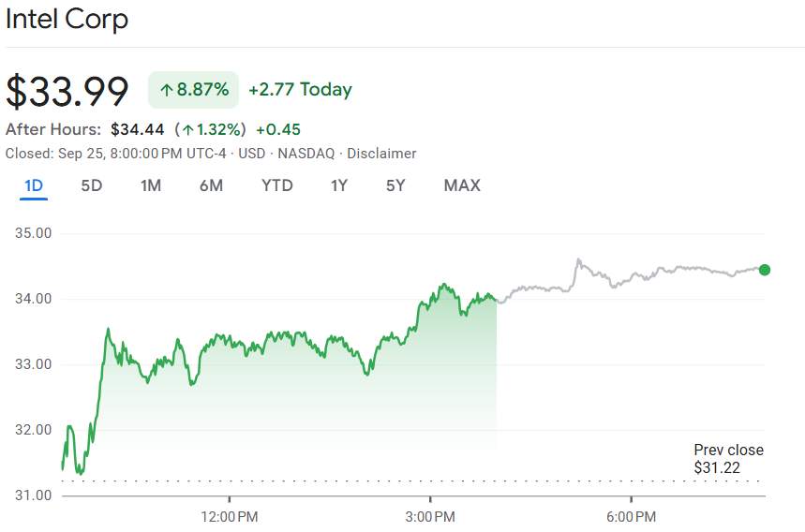This screenshot has width=805, height=532.
Task: Click the After Hours $34.44 price
Action: (x=137, y=129)
